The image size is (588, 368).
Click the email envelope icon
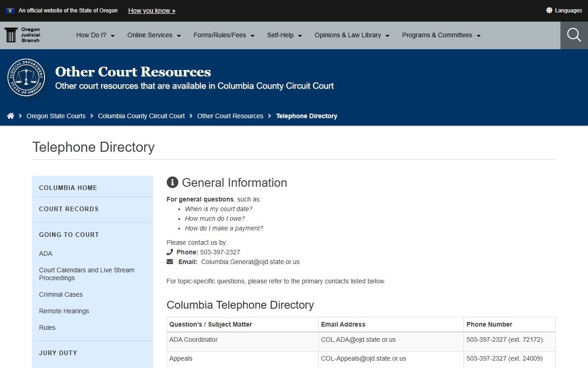170,262
